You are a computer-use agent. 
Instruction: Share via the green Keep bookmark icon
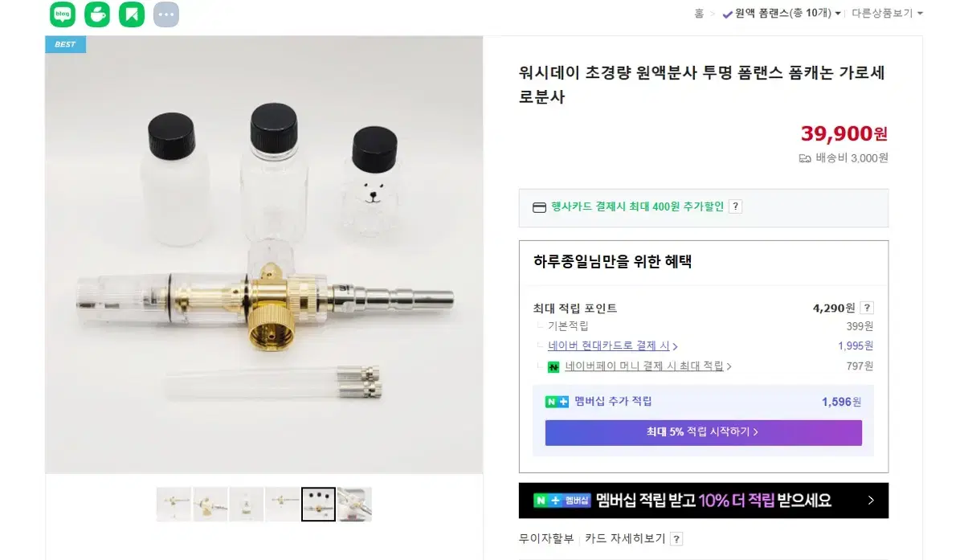click(132, 14)
